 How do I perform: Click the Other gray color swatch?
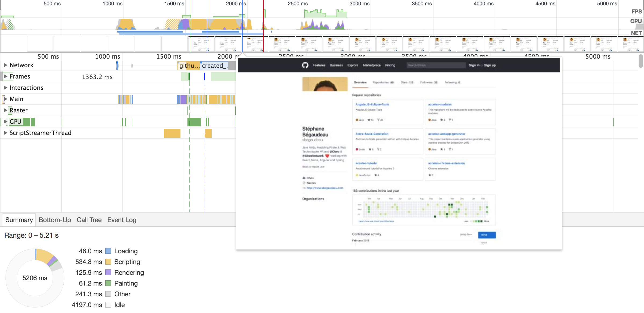(x=108, y=294)
